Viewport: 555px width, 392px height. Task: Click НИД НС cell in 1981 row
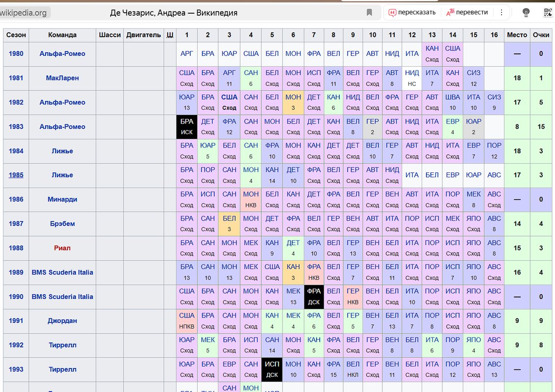pyautogui.click(x=412, y=78)
